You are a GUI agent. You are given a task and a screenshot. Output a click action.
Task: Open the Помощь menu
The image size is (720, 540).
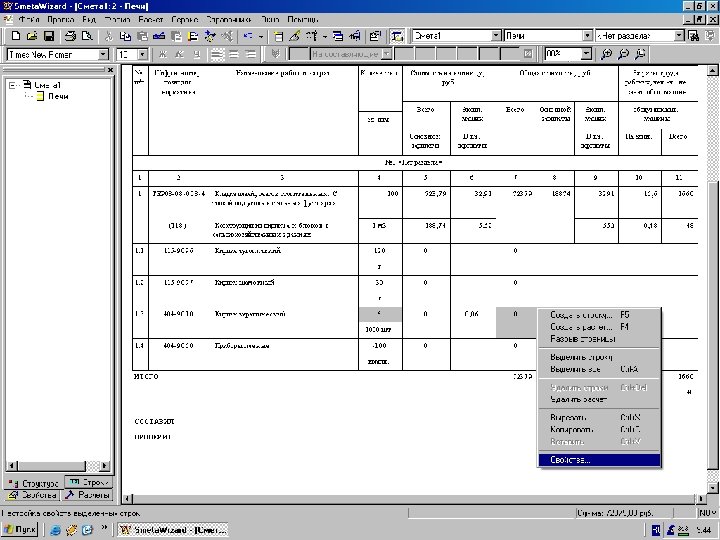(303, 20)
